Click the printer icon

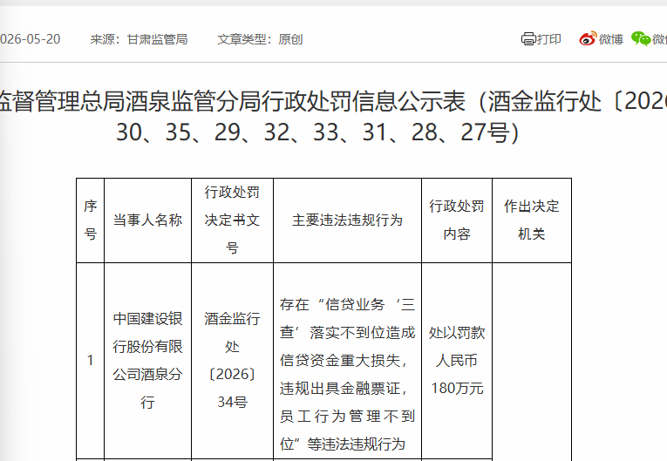coord(528,39)
